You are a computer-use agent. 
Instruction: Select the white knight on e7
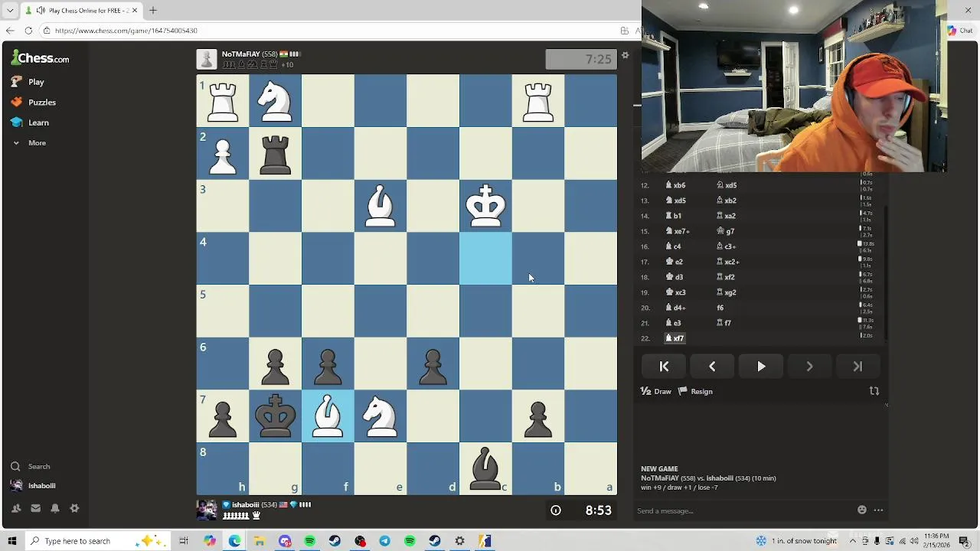pos(381,416)
